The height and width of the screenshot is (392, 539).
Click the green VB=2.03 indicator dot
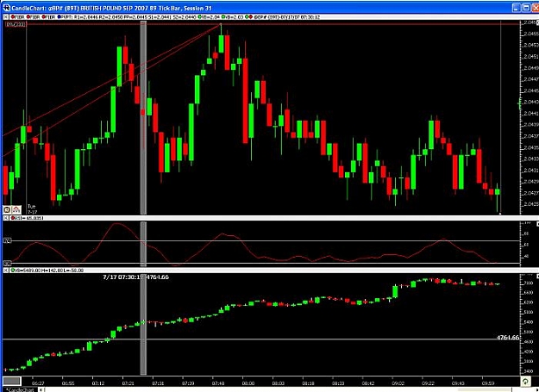click(223, 17)
